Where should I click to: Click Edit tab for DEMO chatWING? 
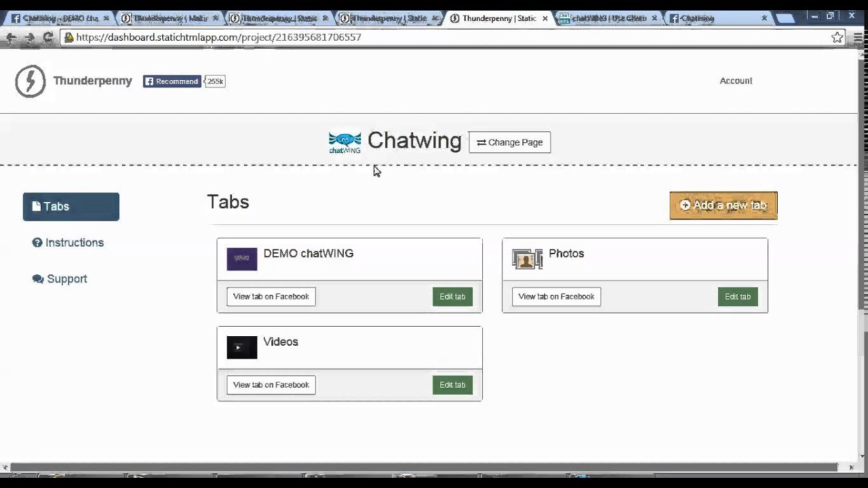point(452,296)
